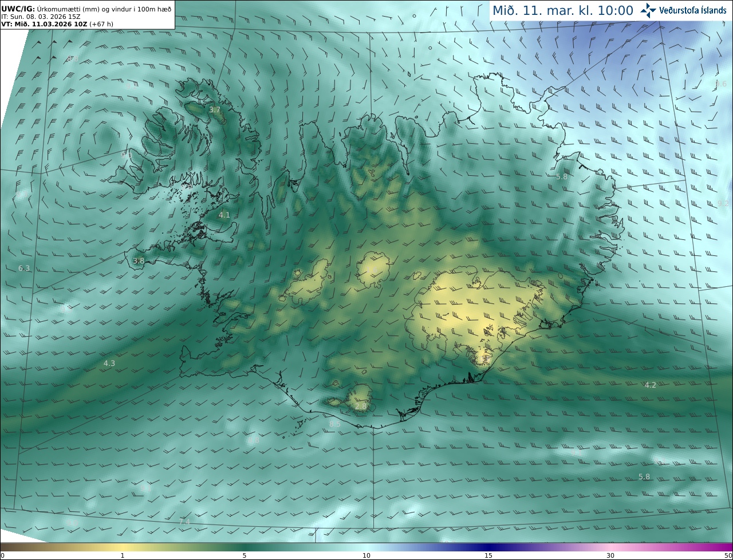Viewport: 733px width, 560px height.
Task: Click the '50' label on the color scale
Action: [728, 555]
